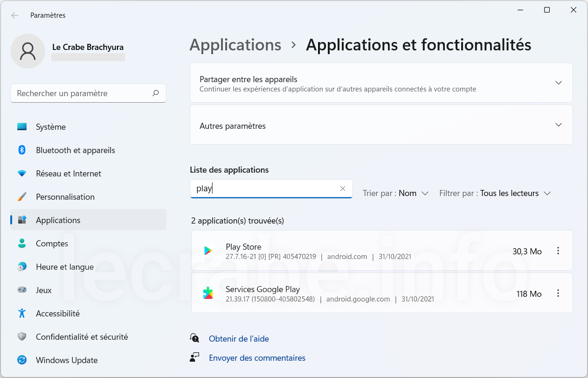The image size is (588, 378).
Task: Click the Bluetooth icon in the sidebar
Action: coord(22,150)
